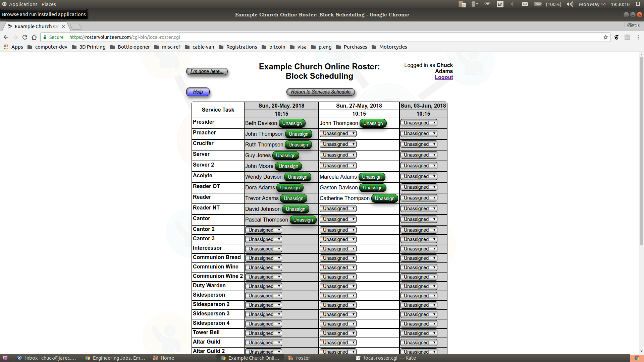Viewport: 644px width, 362px height.
Task: Reload the current roster page
Action: click(x=24, y=37)
